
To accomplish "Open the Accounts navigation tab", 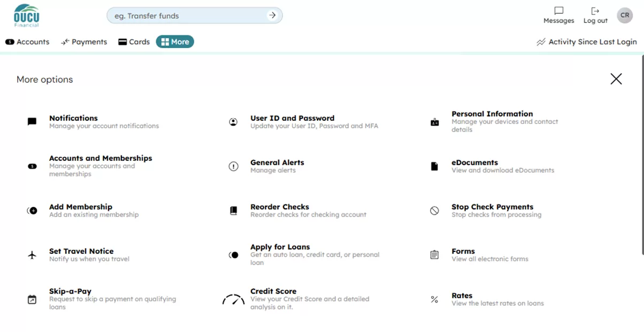I will click(27, 42).
